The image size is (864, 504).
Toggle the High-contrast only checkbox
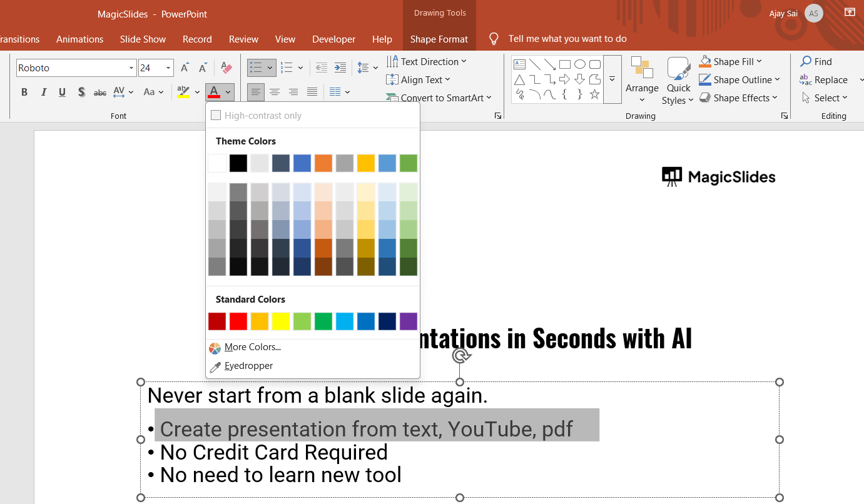click(216, 116)
